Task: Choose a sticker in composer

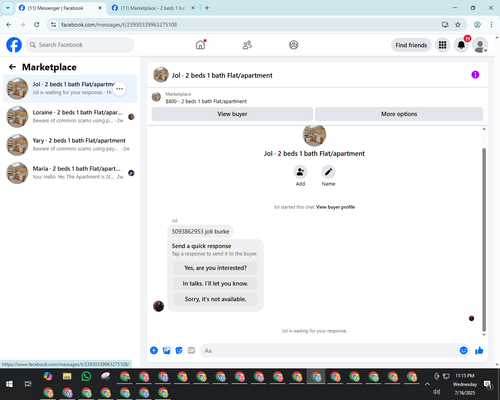Action: click(179, 350)
